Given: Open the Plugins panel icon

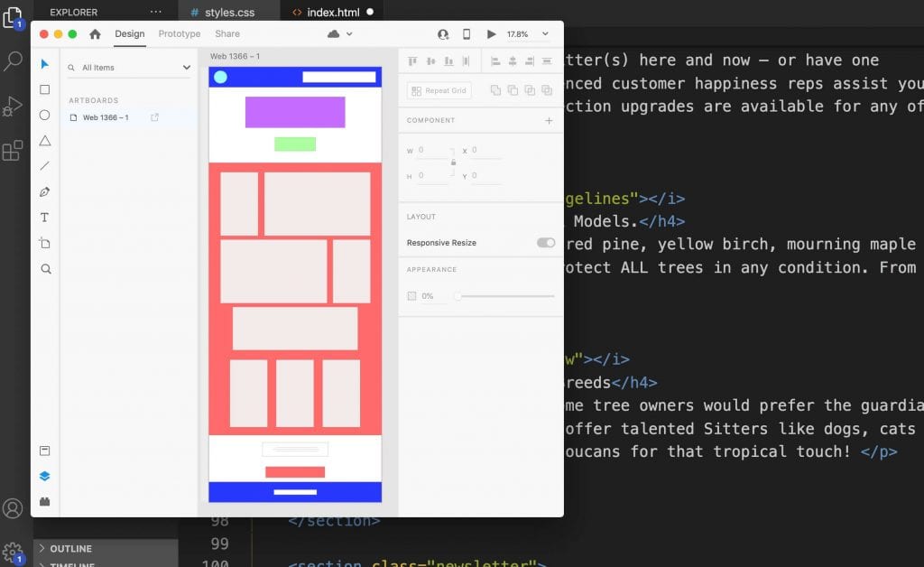Looking at the screenshot, I should click(45, 502).
